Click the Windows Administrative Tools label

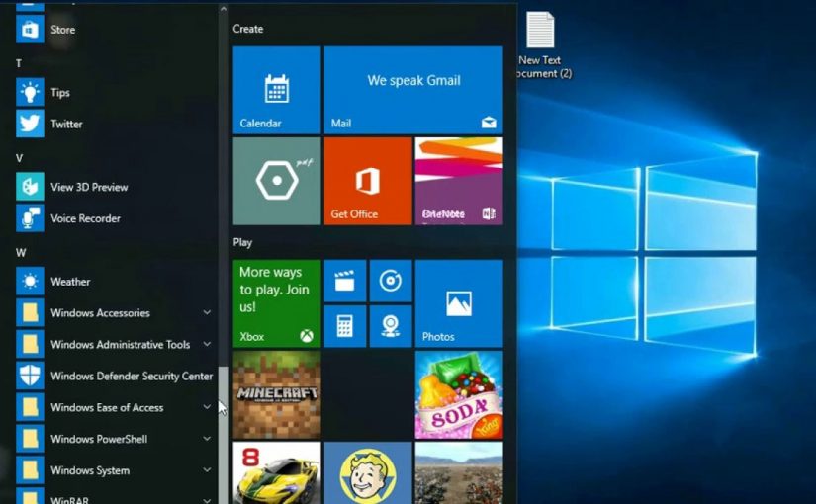pyautogui.click(x=121, y=344)
